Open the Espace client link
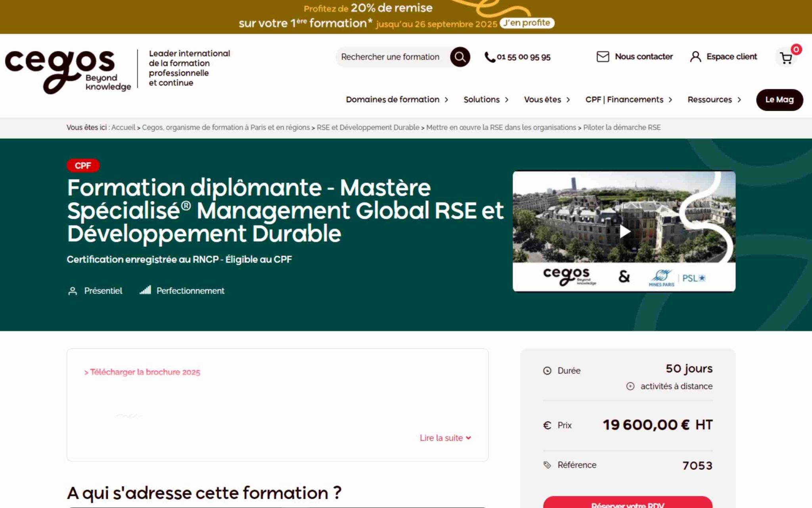Image resolution: width=812 pixels, height=508 pixels. click(724, 57)
